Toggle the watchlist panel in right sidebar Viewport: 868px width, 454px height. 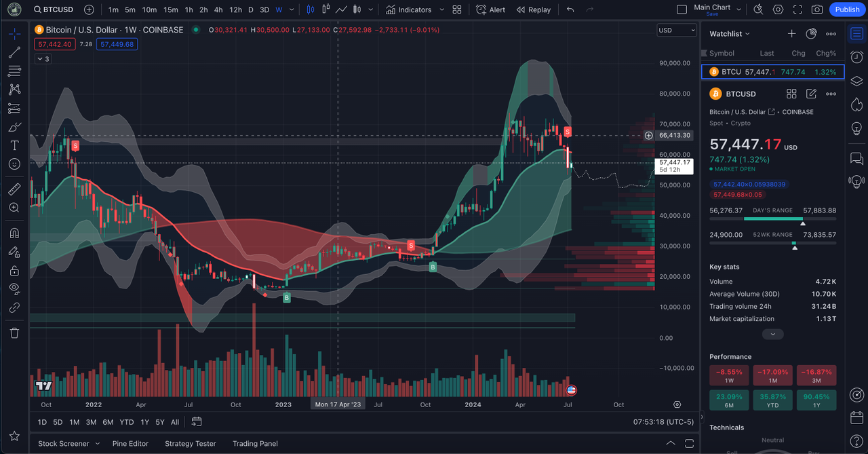856,34
